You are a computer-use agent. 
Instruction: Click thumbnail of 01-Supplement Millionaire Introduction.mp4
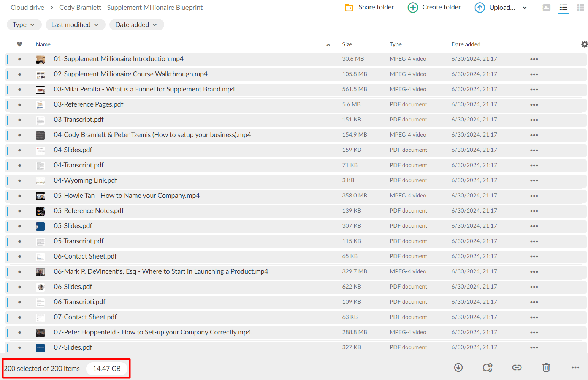[x=40, y=59]
